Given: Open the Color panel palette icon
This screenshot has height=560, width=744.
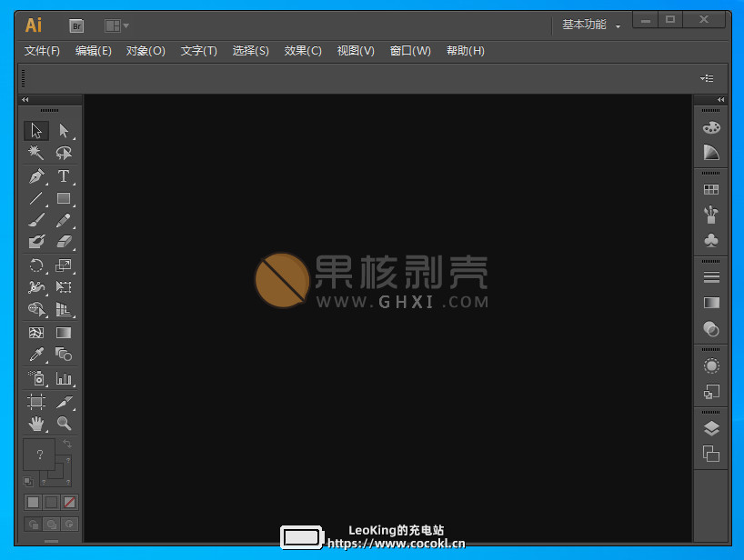Looking at the screenshot, I should 710,127.
